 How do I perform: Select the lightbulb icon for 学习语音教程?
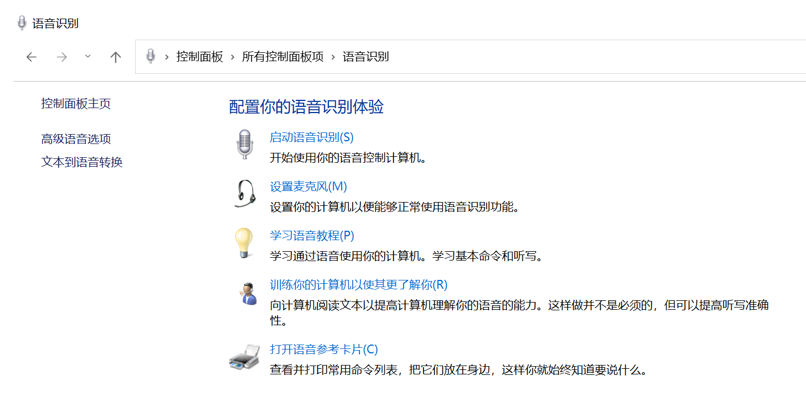coord(245,243)
